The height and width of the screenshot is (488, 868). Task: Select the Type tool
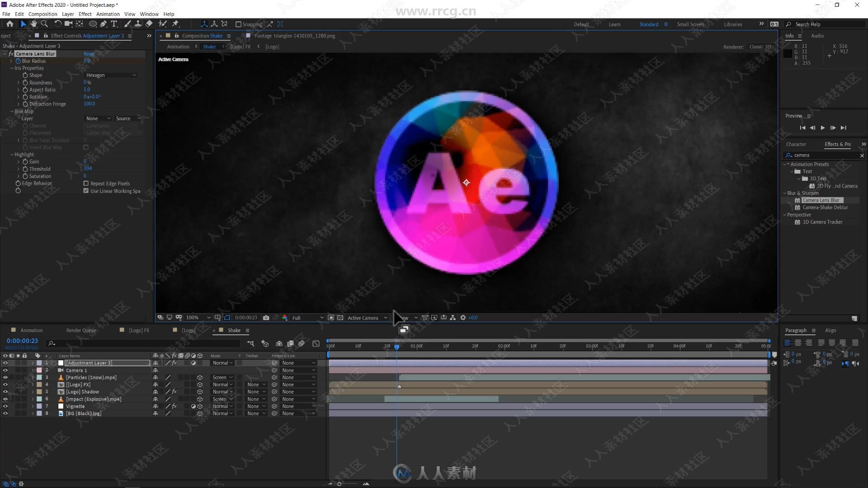(x=114, y=24)
